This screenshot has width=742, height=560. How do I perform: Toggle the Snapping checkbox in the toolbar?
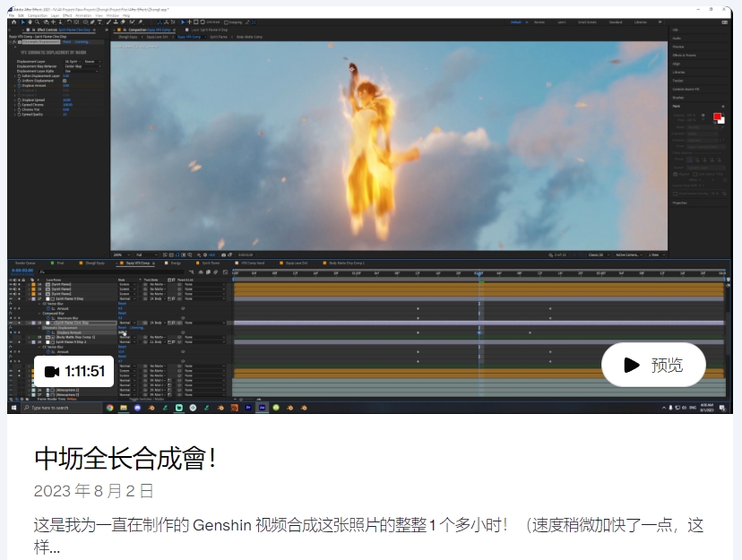(x=226, y=22)
